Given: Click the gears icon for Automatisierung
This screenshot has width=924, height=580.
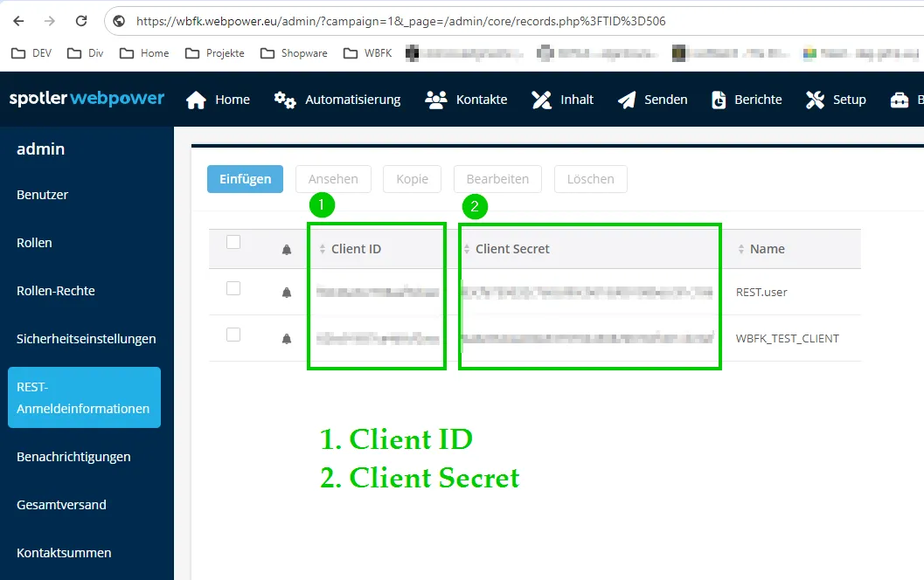Looking at the screenshot, I should (285, 100).
